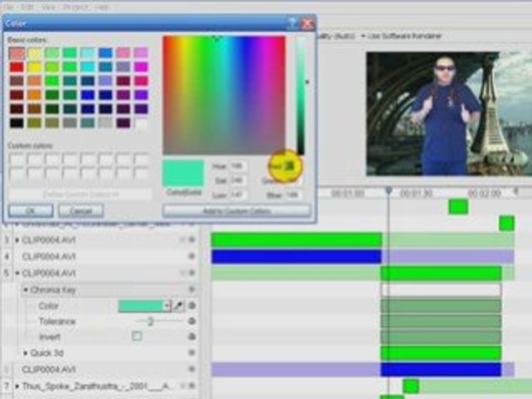Viewport: 532px width, 399px height.
Task: Select the bright blue clip on track 4
Action: point(297,257)
